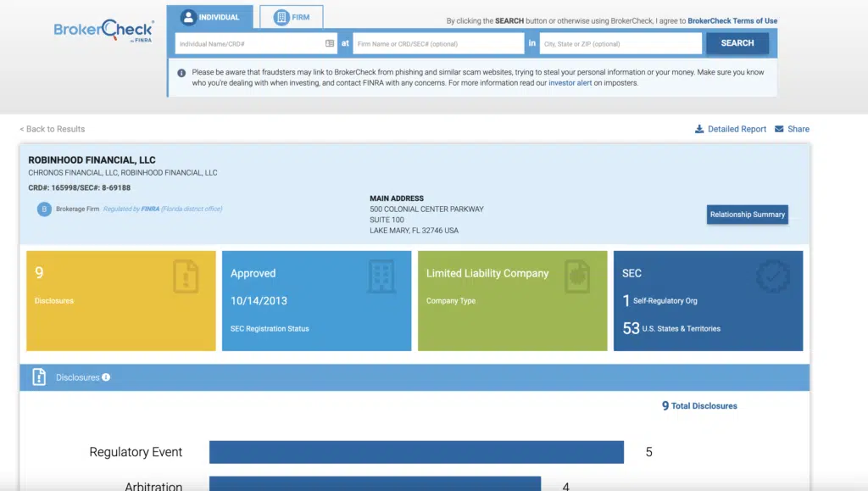Click the Regulatory Event bar in chart
Image resolution: width=868 pixels, height=491 pixels.
click(x=416, y=452)
